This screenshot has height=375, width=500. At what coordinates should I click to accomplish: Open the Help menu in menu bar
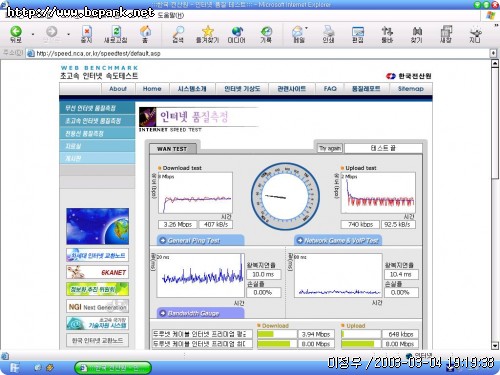(x=170, y=15)
